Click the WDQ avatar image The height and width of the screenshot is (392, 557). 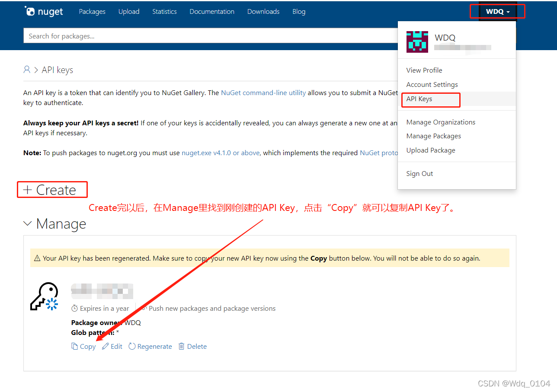click(417, 42)
